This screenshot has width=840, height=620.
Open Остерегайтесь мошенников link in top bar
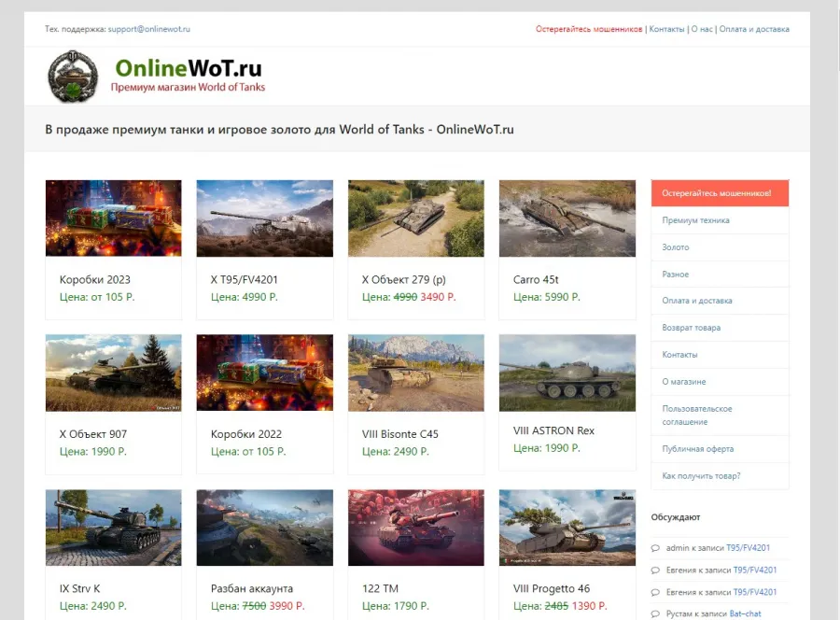(x=589, y=29)
